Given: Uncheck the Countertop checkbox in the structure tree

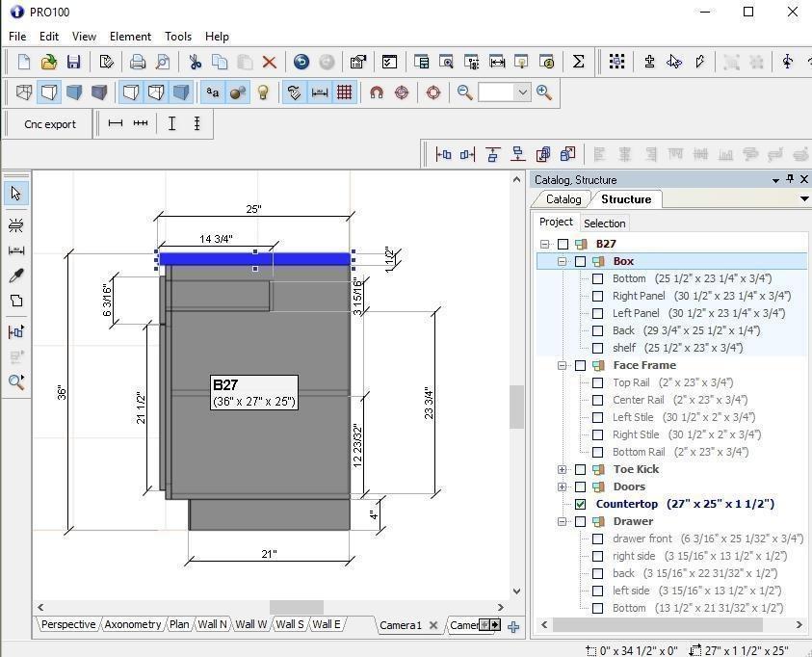Looking at the screenshot, I should 579,504.
